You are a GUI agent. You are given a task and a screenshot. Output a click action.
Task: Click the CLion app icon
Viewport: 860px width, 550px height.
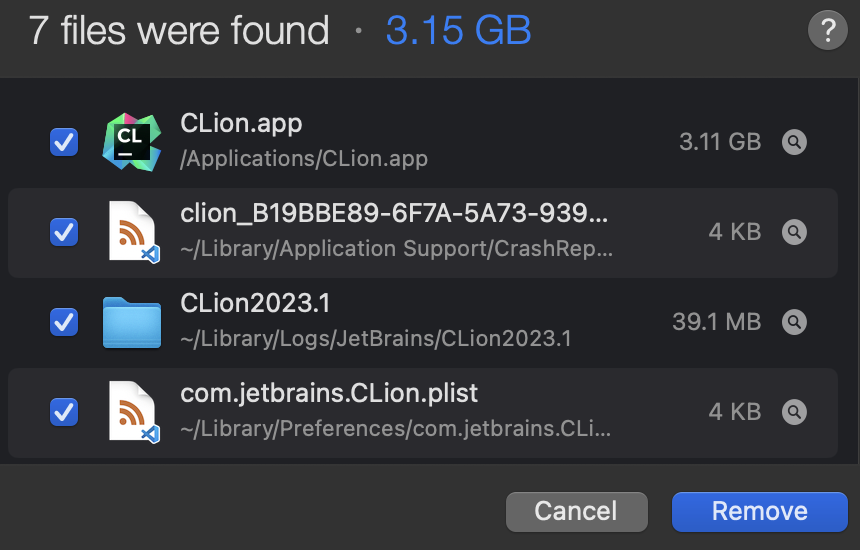(x=132, y=142)
